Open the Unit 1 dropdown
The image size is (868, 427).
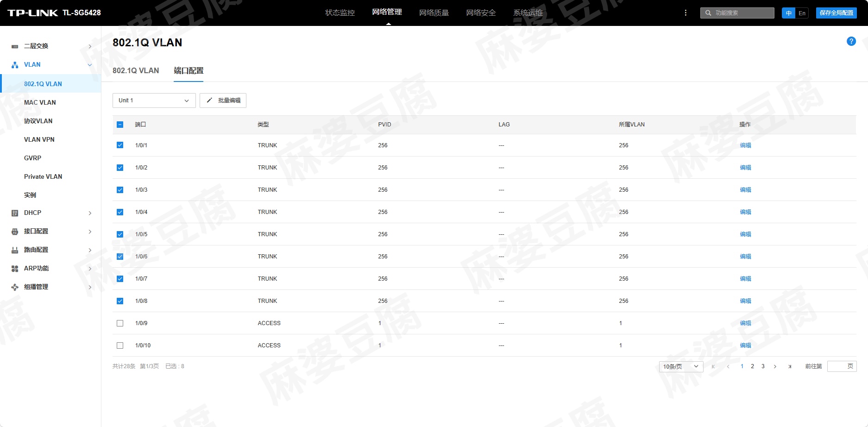coord(154,100)
